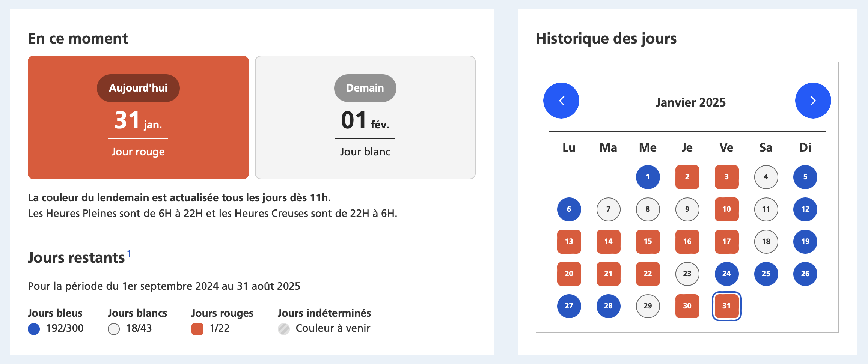Select day 18 in the Sa column
This screenshot has height=364, width=868.
(x=766, y=241)
